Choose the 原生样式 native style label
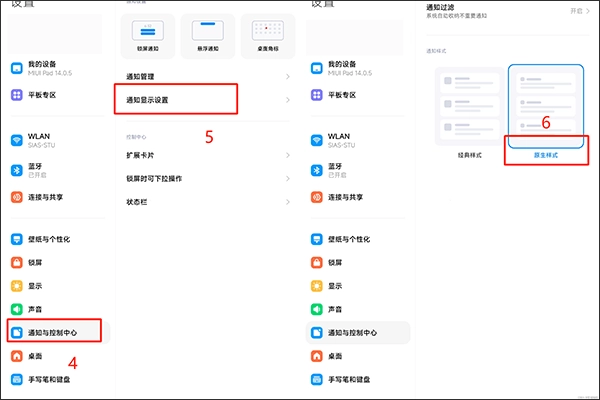This screenshot has height=400, width=600. pos(545,155)
